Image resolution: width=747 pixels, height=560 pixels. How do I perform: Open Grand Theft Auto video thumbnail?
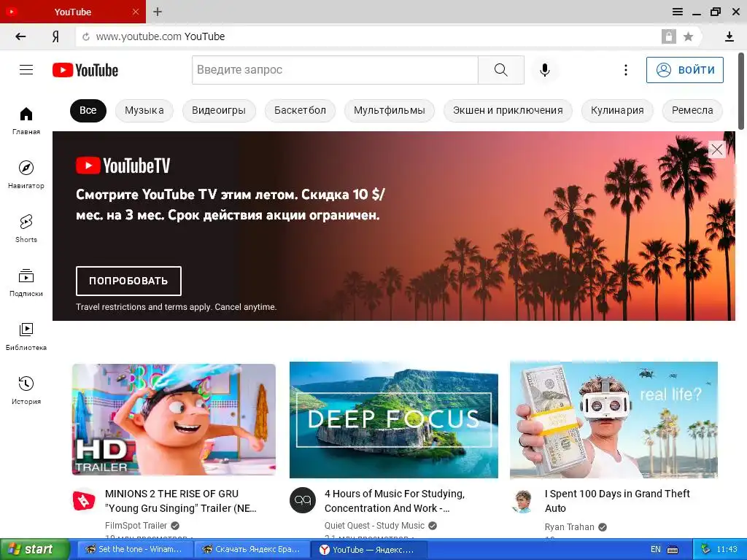coord(614,419)
